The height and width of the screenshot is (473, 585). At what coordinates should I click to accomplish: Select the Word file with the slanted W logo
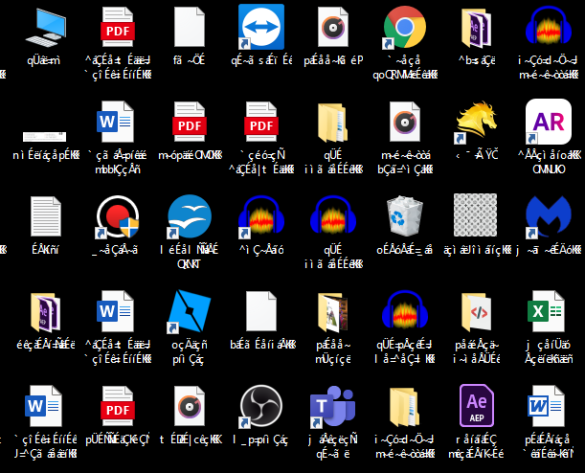click(x=546, y=406)
